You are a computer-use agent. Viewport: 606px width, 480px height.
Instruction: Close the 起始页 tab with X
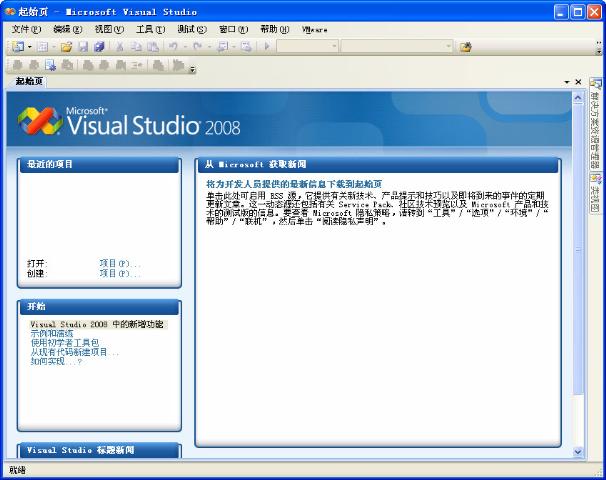coord(578,82)
